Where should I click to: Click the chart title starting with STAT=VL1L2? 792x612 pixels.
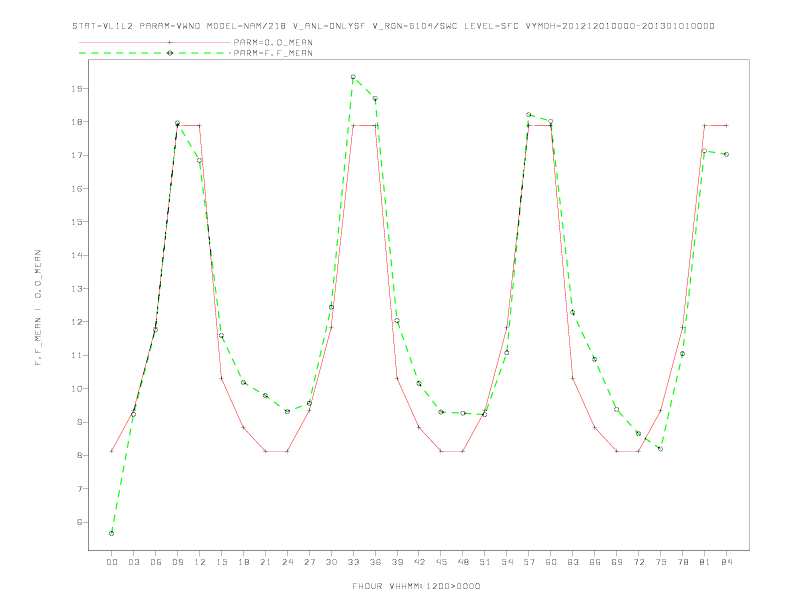tap(393, 26)
